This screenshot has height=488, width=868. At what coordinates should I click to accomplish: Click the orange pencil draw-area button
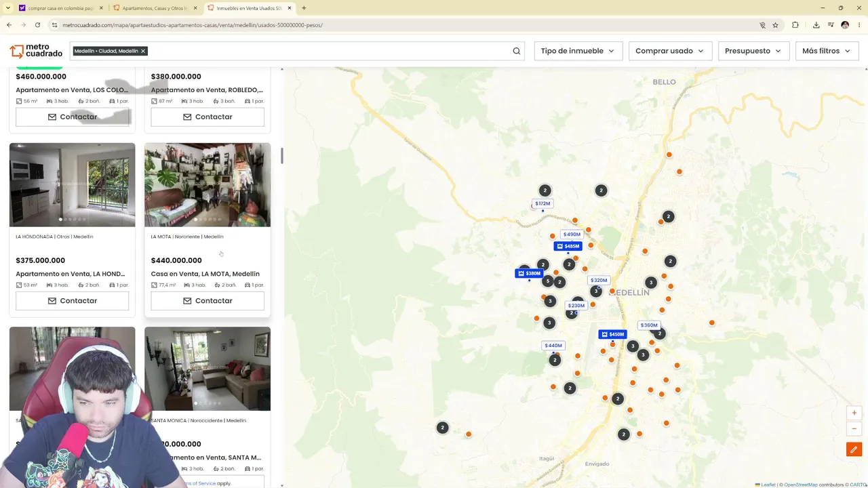pyautogui.click(x=854, y=449)
